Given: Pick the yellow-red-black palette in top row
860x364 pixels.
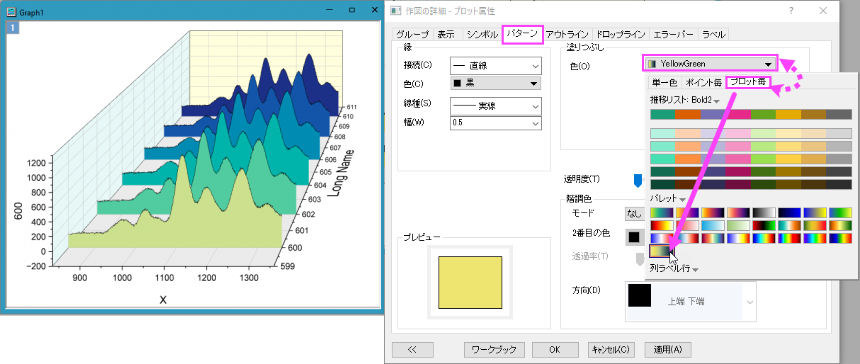Looking at the screenshot, I should [713, 213].
